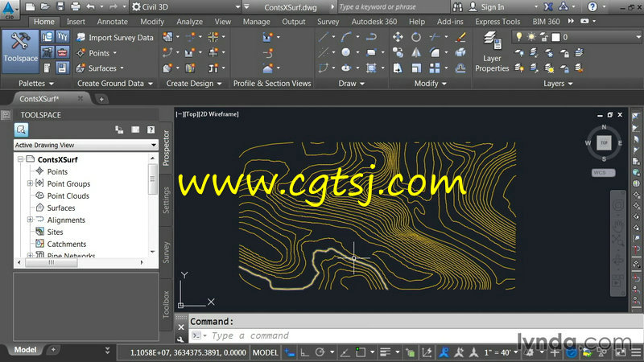Switch to the Model layout tab
The image size is (644, 362).
[x=25, y=350]
